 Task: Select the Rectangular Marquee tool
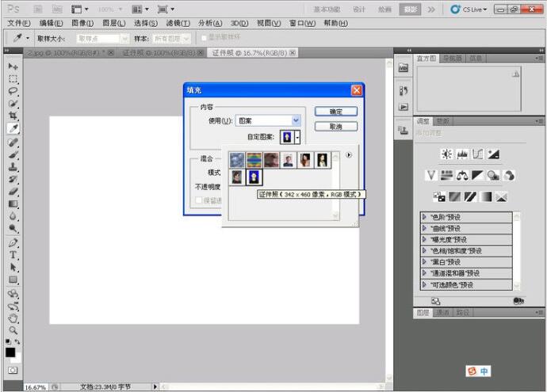[x=13, y=79]
